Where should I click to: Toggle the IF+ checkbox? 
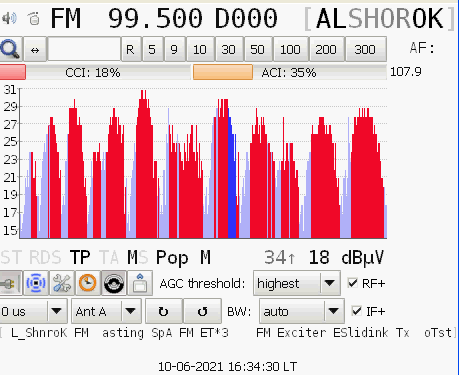tap(356, 311)
